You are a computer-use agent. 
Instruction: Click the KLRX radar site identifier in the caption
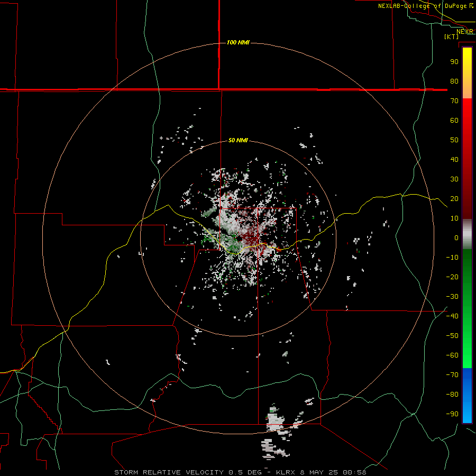286,472
